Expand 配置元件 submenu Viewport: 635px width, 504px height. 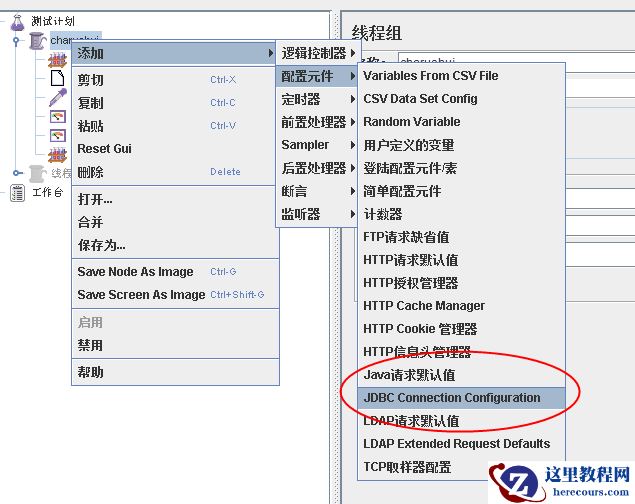[x=317, y=76]
